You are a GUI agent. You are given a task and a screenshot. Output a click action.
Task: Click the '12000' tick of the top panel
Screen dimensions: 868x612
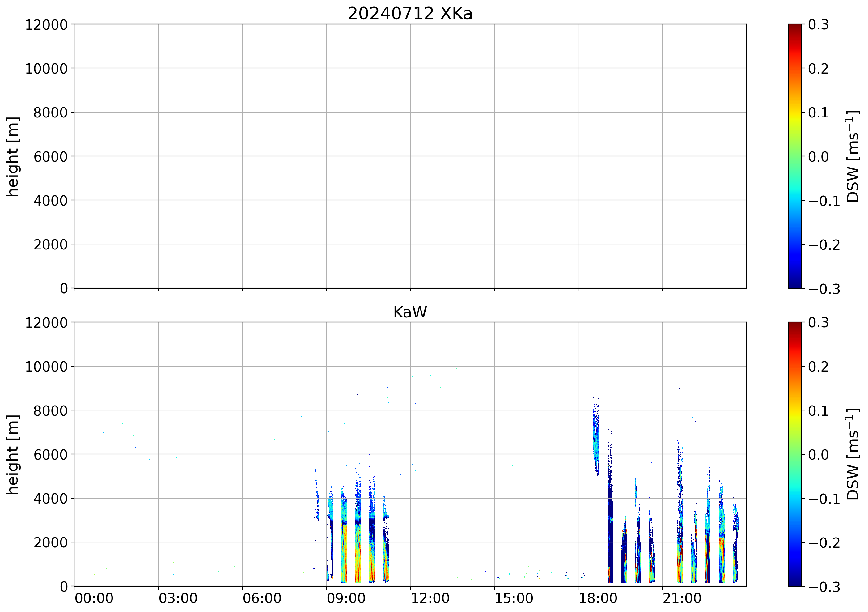46,25
